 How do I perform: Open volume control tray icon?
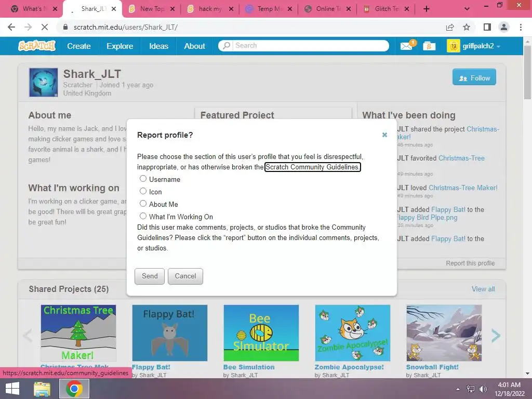[483, 389]
